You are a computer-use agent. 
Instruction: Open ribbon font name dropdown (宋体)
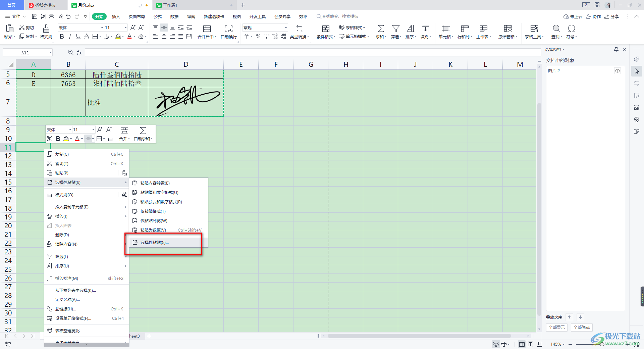[x=102, y=28]
